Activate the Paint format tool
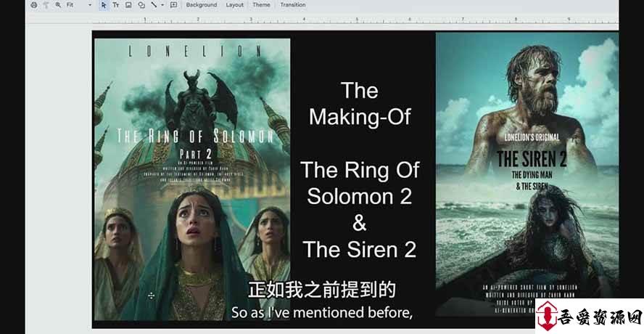Image resolution: width=644 pixels, height=334 pixels. tap(46, 5)
